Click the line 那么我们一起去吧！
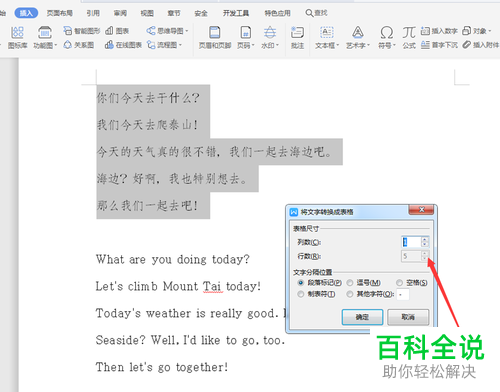The height and width of the screenshot is (392, 500). (147, 205)
